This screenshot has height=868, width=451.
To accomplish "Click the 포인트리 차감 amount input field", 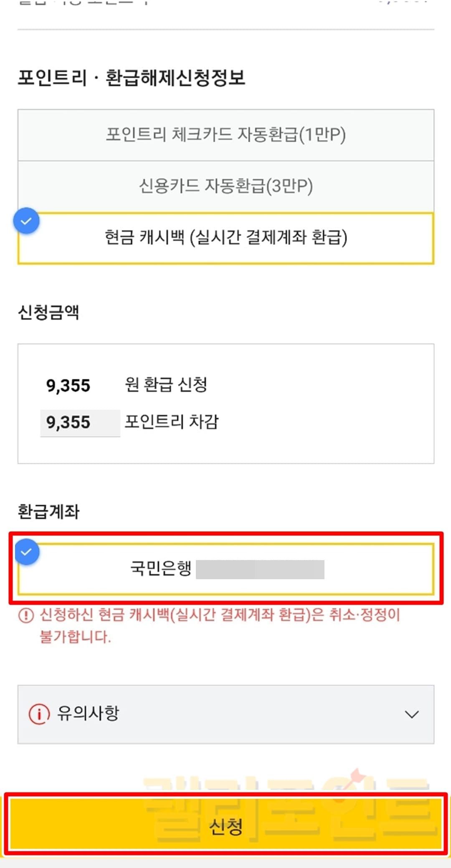I will (x=80, y=423).
